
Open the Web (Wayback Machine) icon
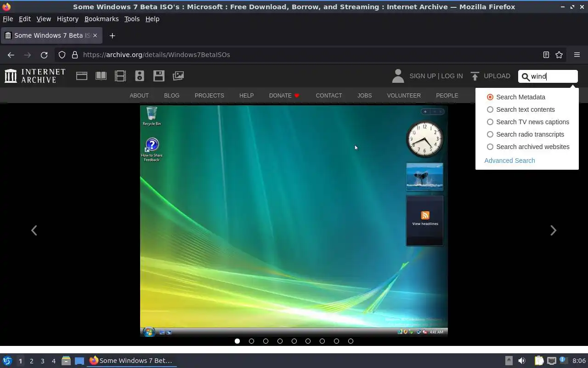coord(82,76)
